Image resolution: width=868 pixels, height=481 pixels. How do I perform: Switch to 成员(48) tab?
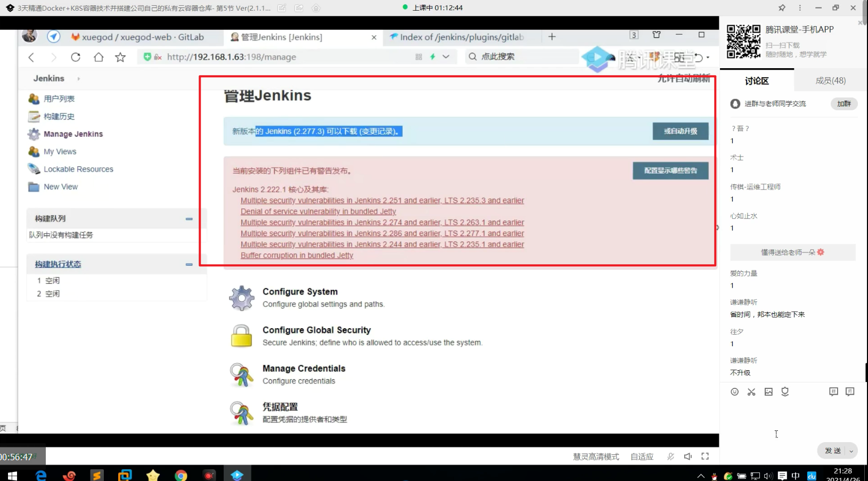point(831,80)
